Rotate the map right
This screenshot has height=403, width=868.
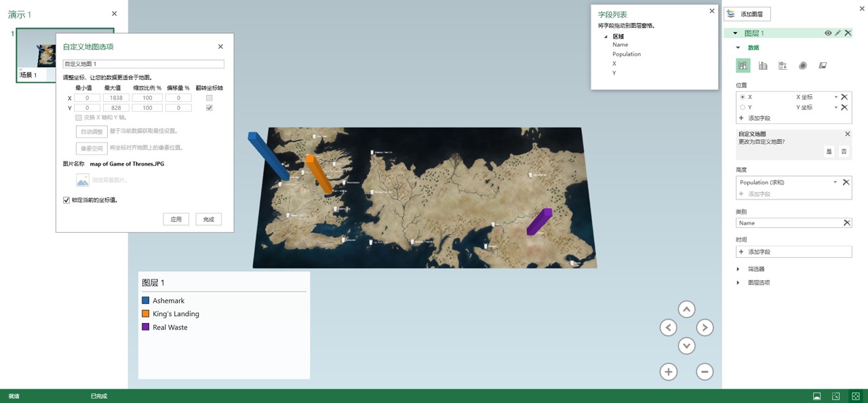click(705, 328)
